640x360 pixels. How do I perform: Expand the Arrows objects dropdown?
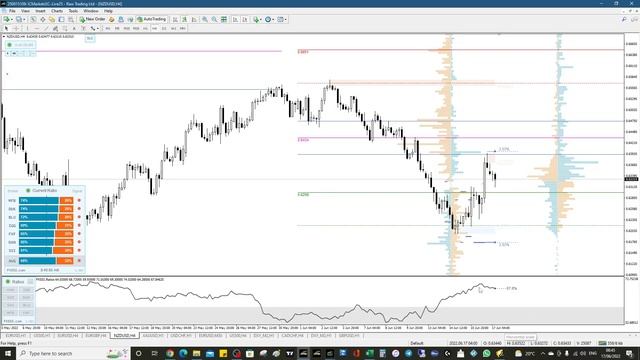coord(98,29)
